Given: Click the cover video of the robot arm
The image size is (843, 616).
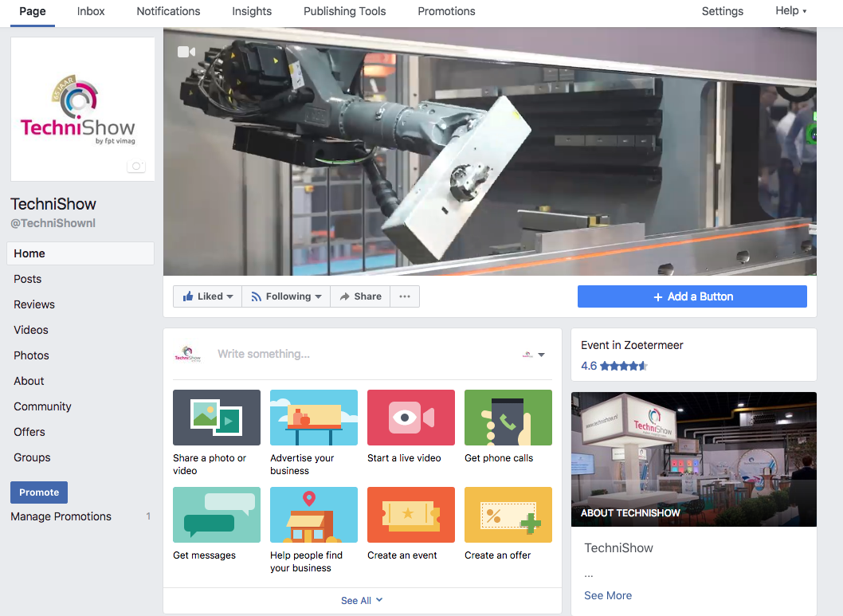Looking at the screenshot, I should coord(490,151).
